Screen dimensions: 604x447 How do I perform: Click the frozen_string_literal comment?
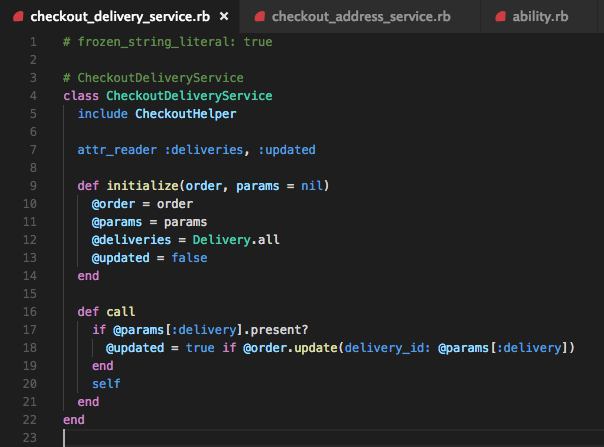[x=168, y=42]
